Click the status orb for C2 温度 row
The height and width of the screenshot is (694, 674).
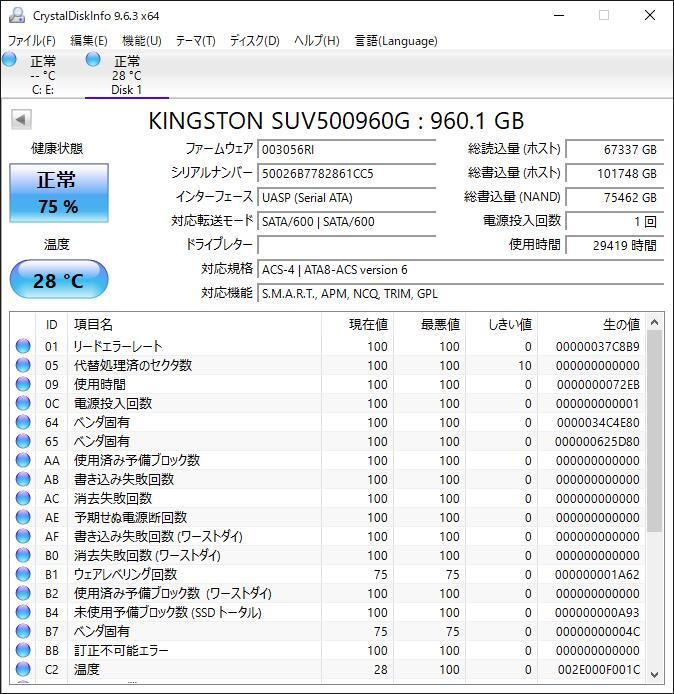pyautogui.click(x=23, y=669)
